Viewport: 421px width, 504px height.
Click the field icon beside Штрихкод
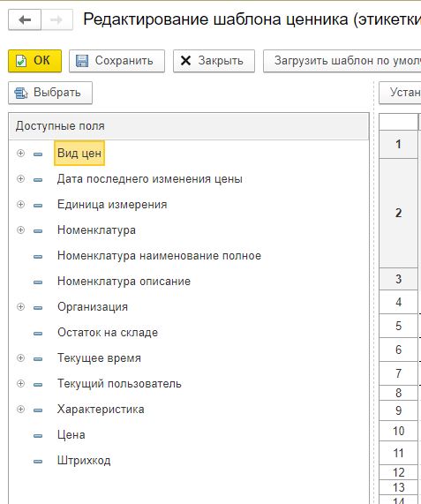click(x=38, y=462)
